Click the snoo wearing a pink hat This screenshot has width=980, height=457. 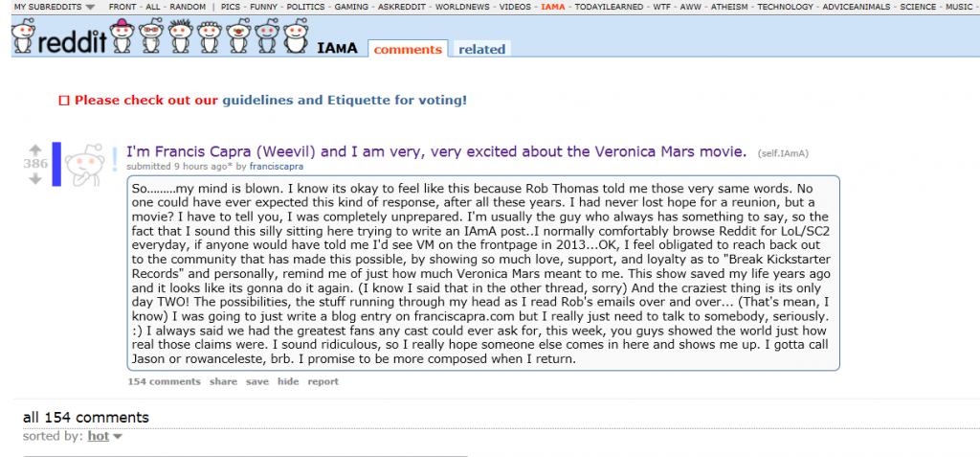121,35
